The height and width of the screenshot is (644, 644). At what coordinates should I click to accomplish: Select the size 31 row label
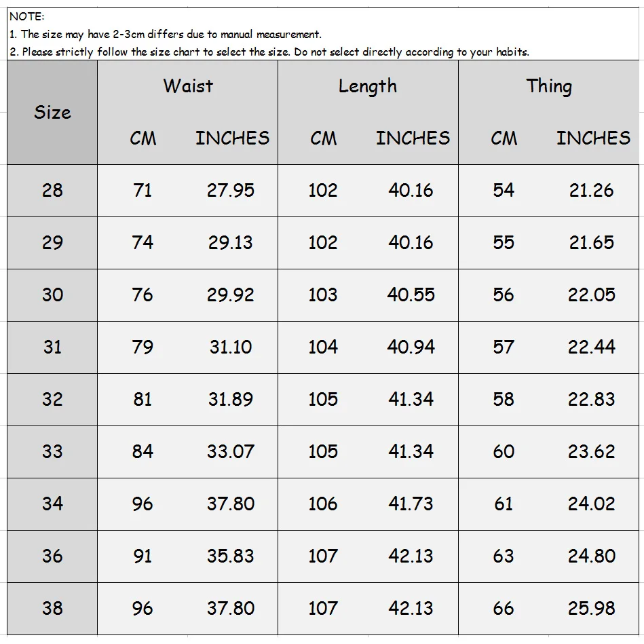coord(52,347)
